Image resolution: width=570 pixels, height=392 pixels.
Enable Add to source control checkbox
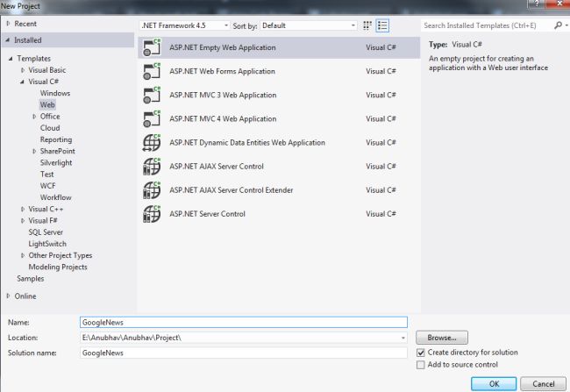[421, 365]
